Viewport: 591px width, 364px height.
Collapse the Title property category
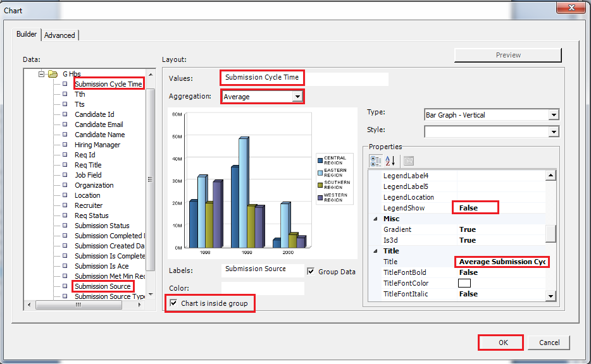tap(375, 251)
